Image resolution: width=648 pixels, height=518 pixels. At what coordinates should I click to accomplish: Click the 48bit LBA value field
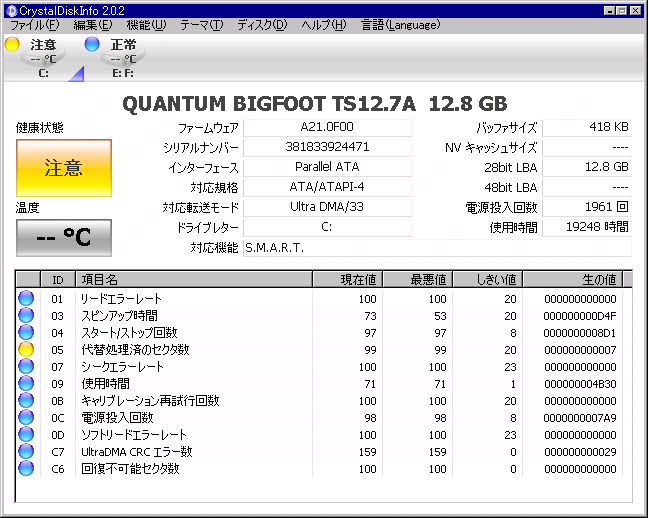click(x=587, y=188)
